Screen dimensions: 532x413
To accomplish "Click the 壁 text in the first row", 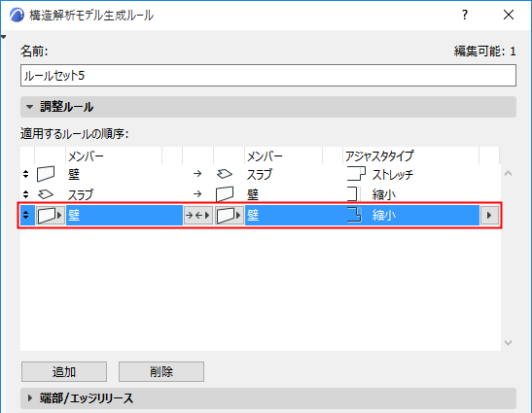I will click(x=74, y=175).
